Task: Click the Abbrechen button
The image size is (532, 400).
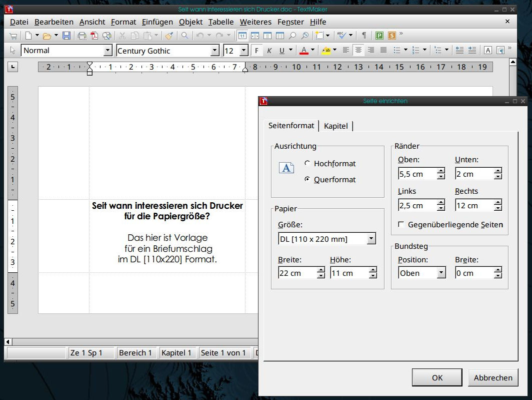Action: click(x=493, y=377)
